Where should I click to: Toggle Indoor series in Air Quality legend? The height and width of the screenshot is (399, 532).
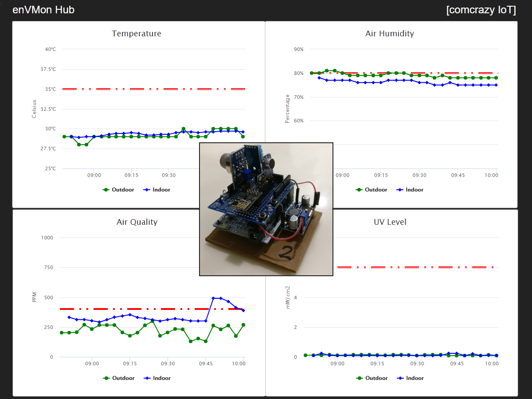pyautogui.click(x=157, y=378)
